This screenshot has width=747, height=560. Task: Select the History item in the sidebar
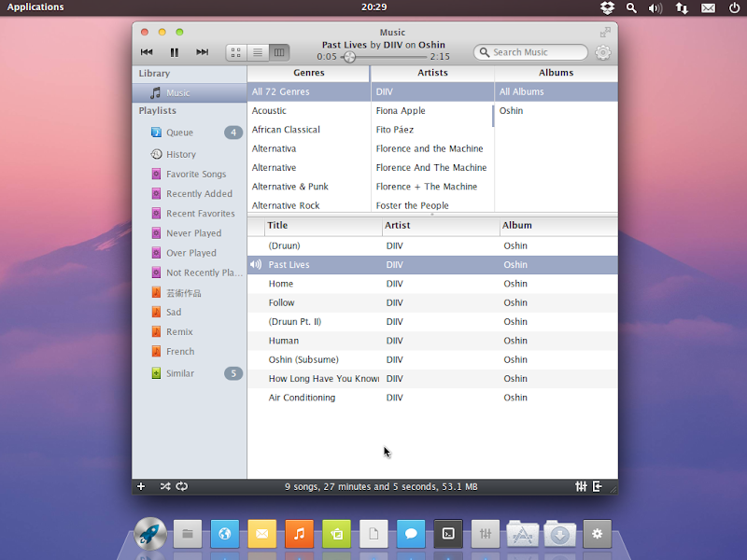coord(180,154)
